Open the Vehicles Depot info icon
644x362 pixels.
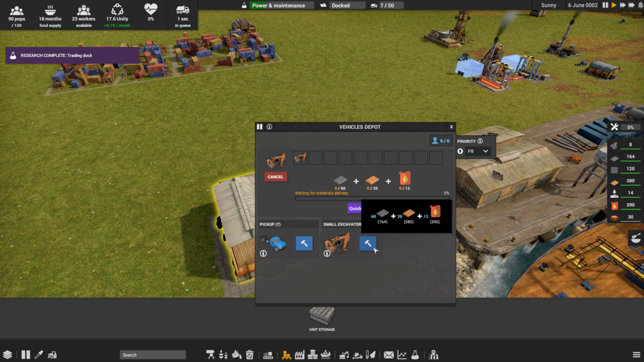point(269,127)
